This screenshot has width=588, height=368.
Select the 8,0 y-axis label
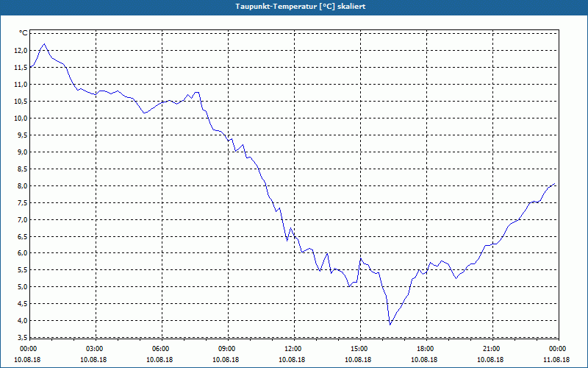[x=22, y=186]
